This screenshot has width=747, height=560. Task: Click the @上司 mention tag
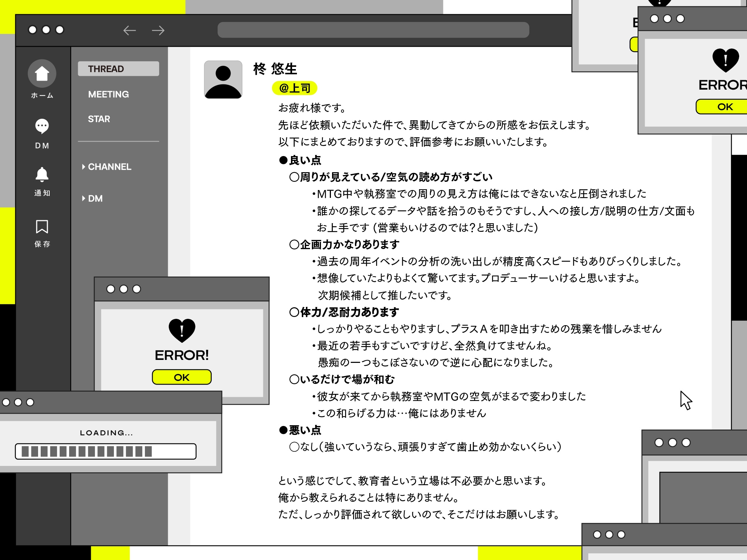click(294, 87)
